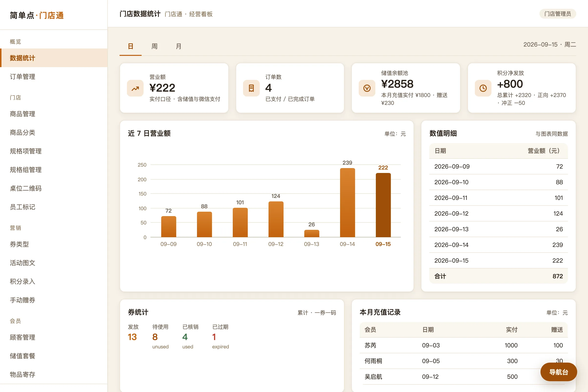Open 物品寄存 sidebar item

pyautogui.click(x=54, y=375)
